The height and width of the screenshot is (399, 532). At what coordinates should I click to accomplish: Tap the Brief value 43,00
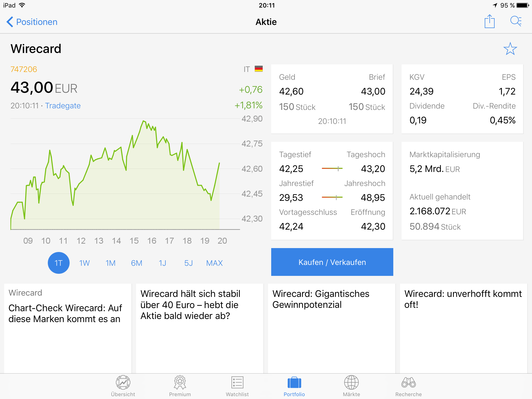373,91
